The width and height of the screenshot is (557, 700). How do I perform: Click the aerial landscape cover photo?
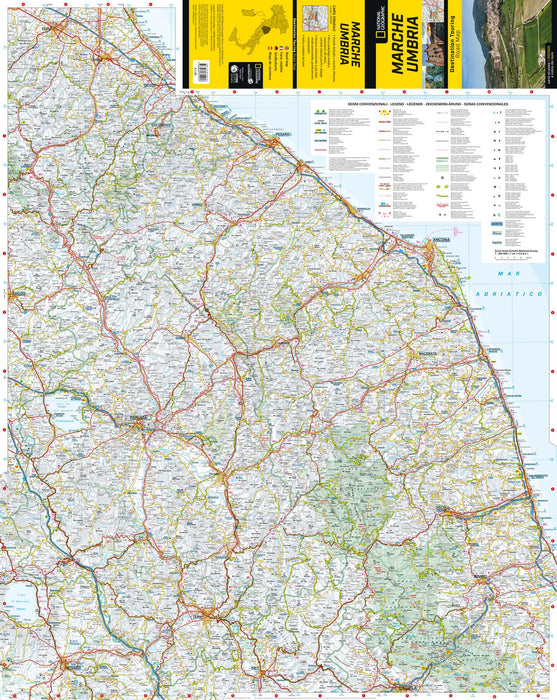tap(507, 44)
